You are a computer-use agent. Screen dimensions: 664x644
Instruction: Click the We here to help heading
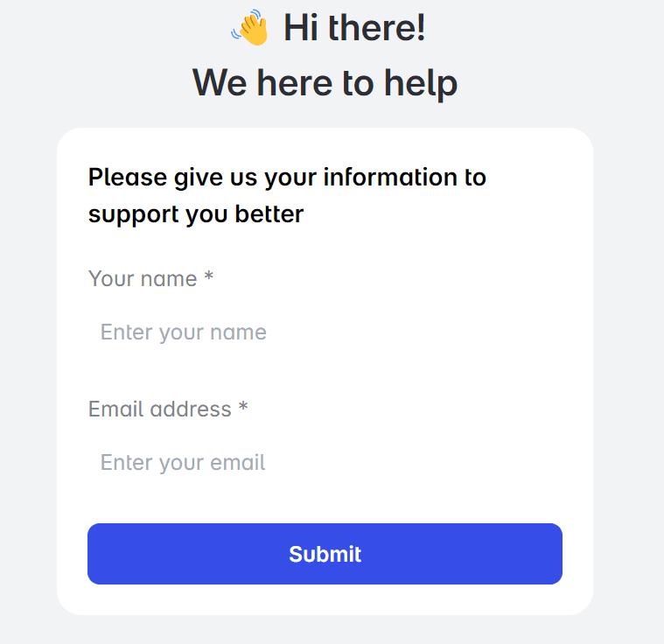pyautogui.click(x=325, y=83)
